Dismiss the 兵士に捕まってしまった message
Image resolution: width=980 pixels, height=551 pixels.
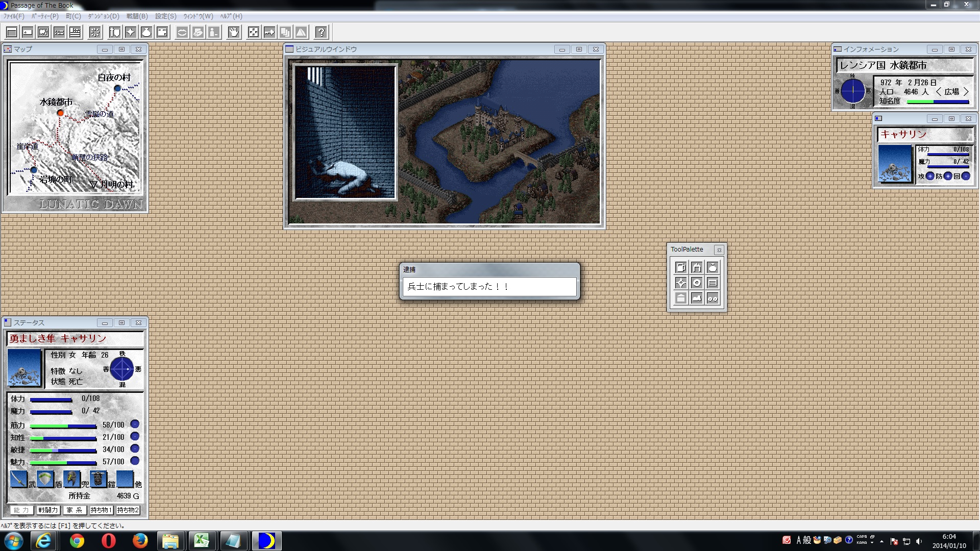[489, 286]
